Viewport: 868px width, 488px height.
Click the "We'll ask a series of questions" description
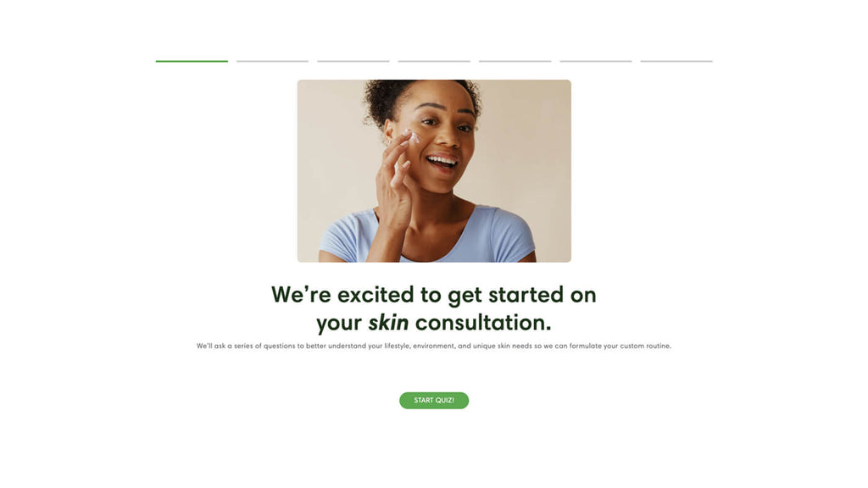(x=434, y=346)
